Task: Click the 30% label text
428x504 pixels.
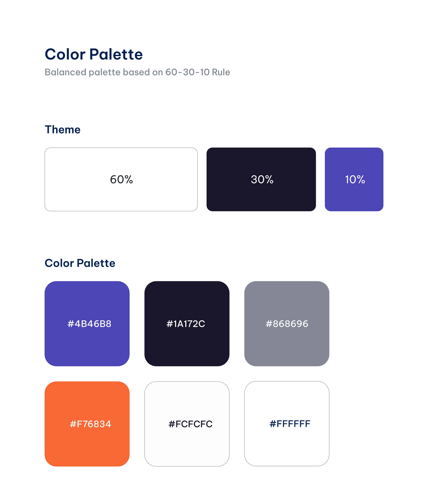Action: pos(262,180)
